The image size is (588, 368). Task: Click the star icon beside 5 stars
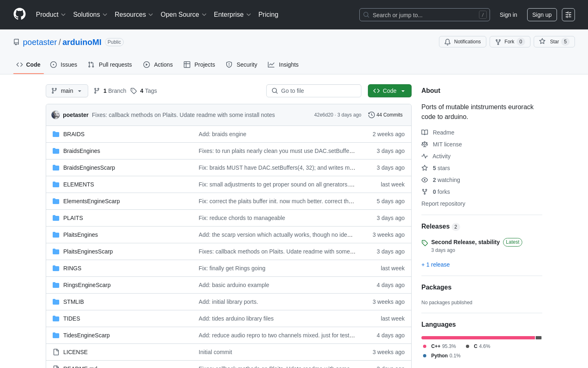click(425, 168)
